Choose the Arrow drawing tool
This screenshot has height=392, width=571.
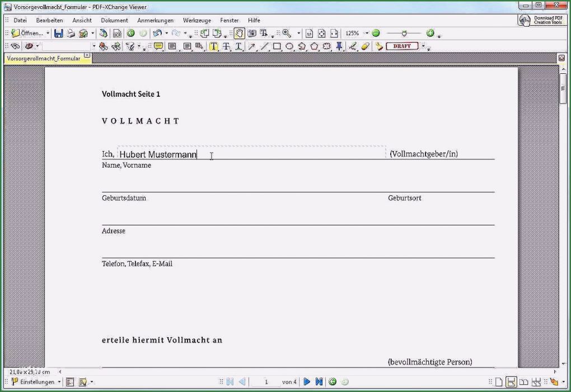(252, 46)
